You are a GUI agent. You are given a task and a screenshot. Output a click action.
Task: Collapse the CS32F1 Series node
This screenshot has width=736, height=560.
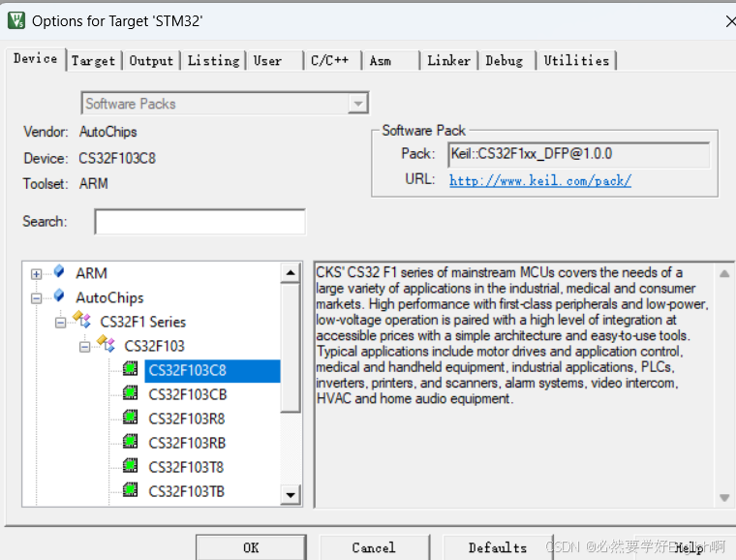[61, 323]
